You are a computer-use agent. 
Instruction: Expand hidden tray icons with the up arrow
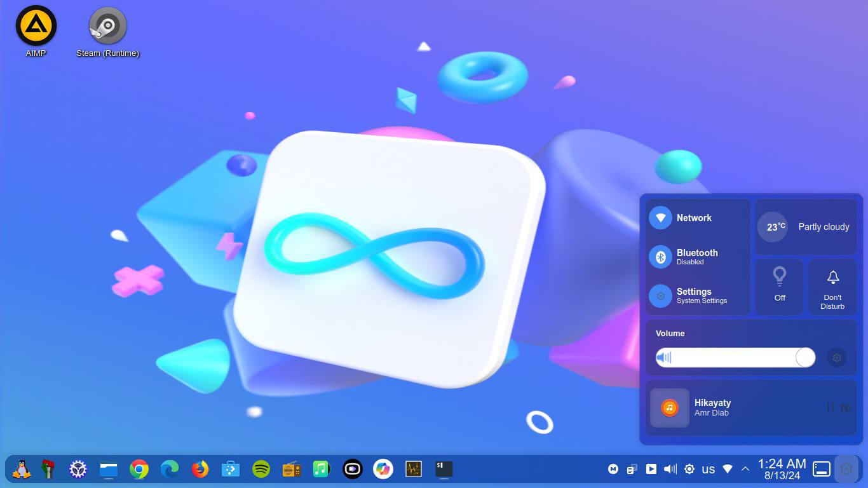click(745, 469)
